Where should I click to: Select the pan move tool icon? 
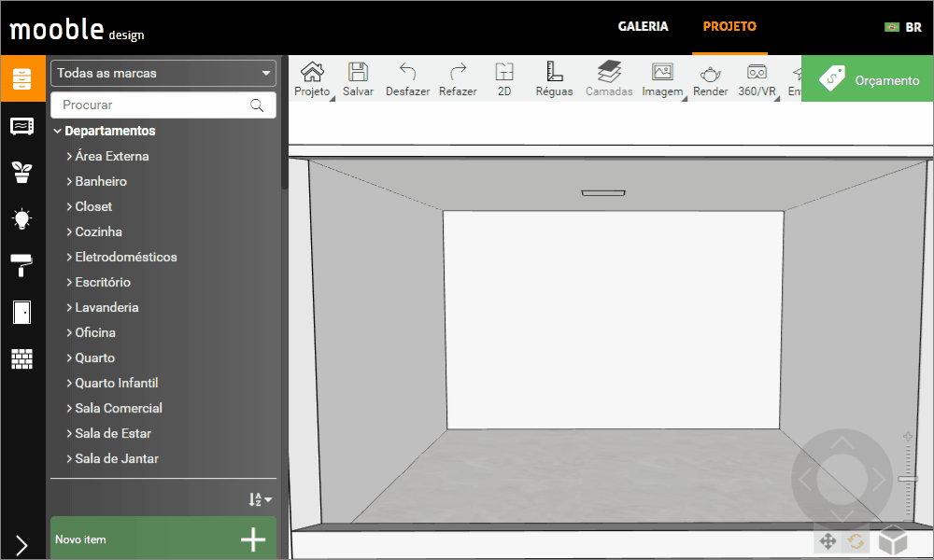tap(828, 541)
